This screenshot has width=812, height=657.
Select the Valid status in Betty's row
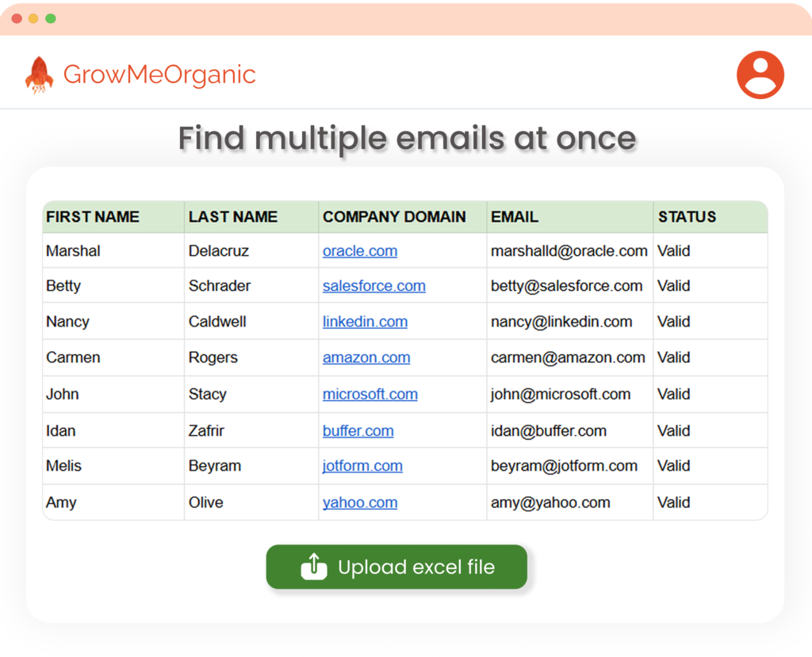(x=673, y=286)
